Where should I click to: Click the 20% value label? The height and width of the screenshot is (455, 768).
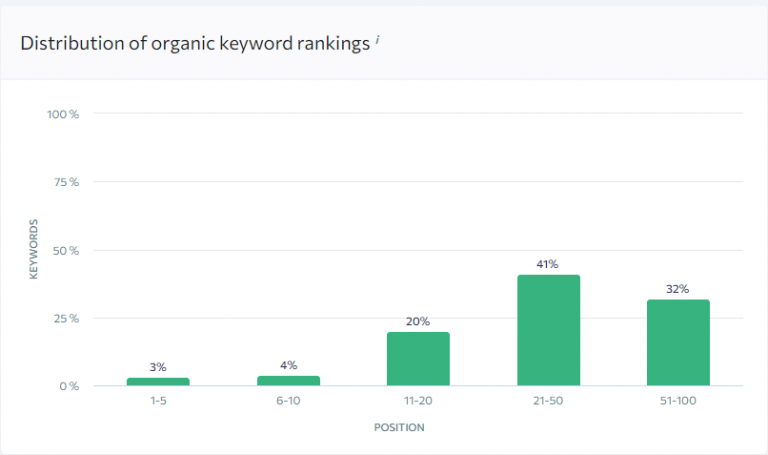(x=418, y=321)
